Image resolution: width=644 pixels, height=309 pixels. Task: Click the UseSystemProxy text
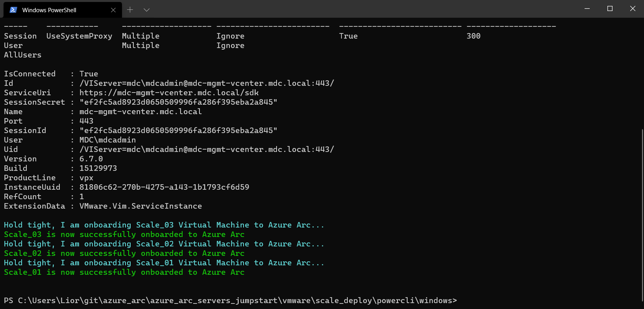click(79, 36)
